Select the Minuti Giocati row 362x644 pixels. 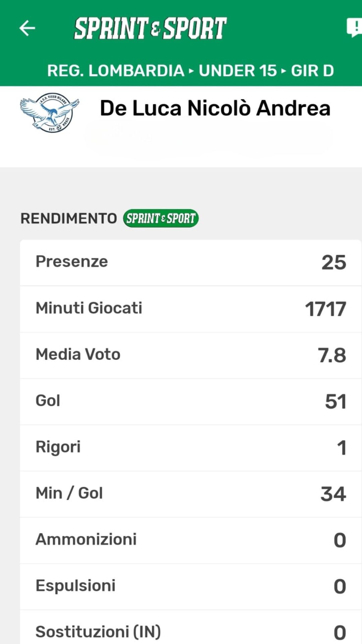tap(190, 309)
